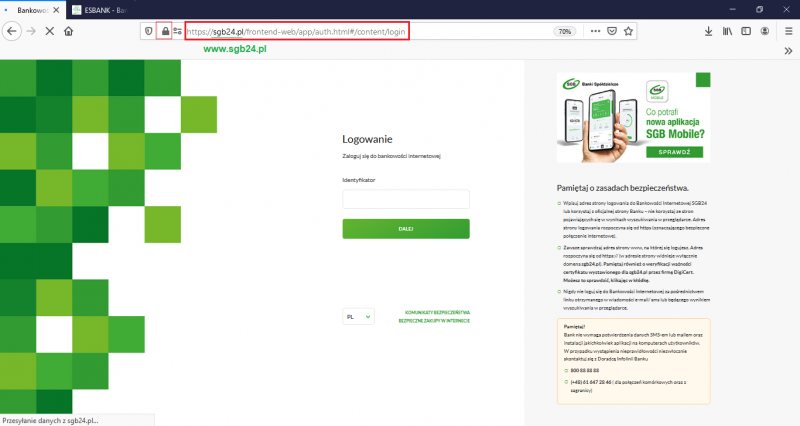The width and height of the screenshot is (800, 426).
Task: Open the Firefox home page icon
Action: click(x=68, y=31)
